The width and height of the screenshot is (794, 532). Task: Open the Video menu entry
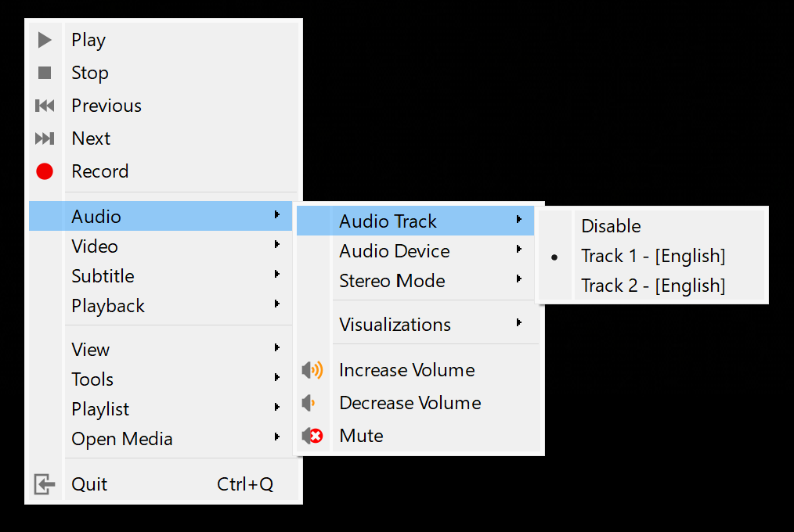[95, 246]
